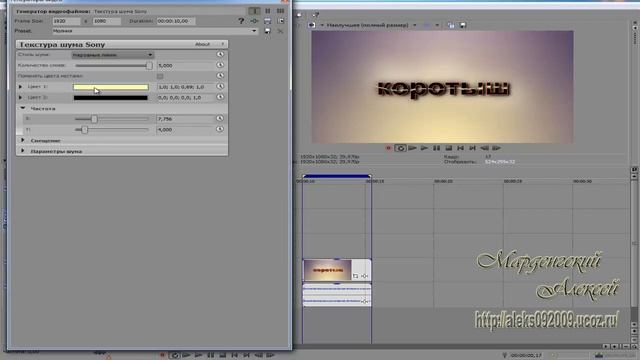Open the noise style dropdown
The width and height of the screenshot is (640, 360).
click(x=113, y=55)
